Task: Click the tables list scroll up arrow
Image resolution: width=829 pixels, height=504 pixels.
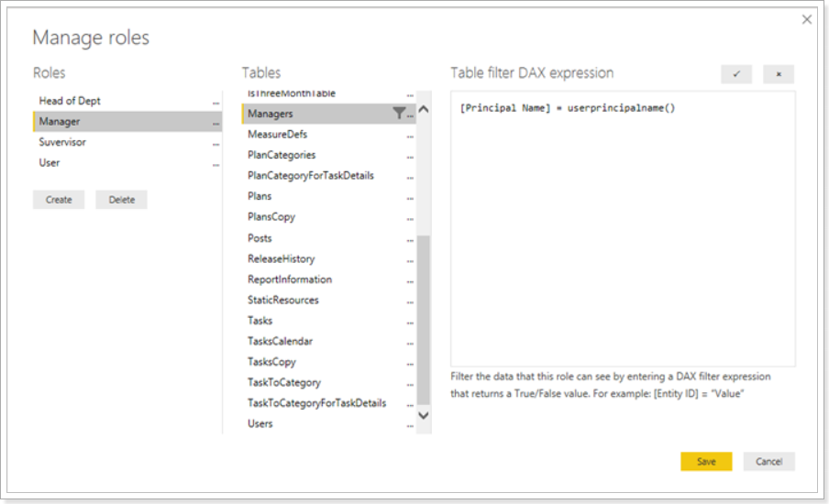Action: [424, 109]
